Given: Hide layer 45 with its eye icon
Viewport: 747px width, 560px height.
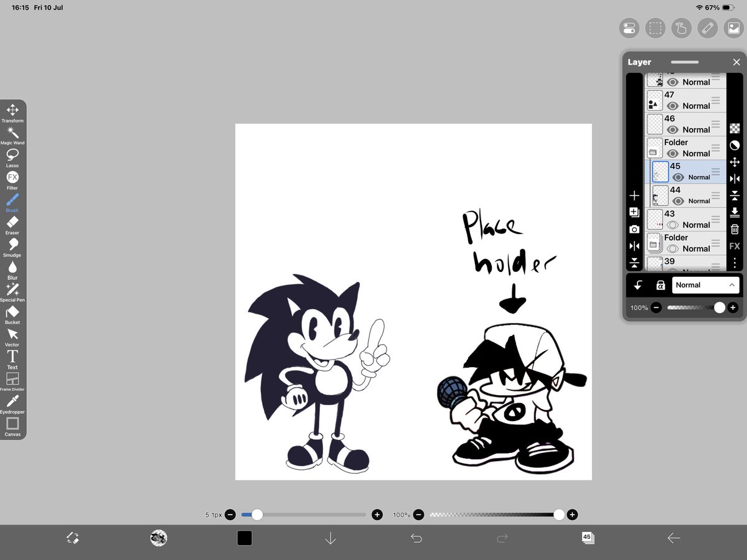Looking at the screenshot, I should coord(678,177).
